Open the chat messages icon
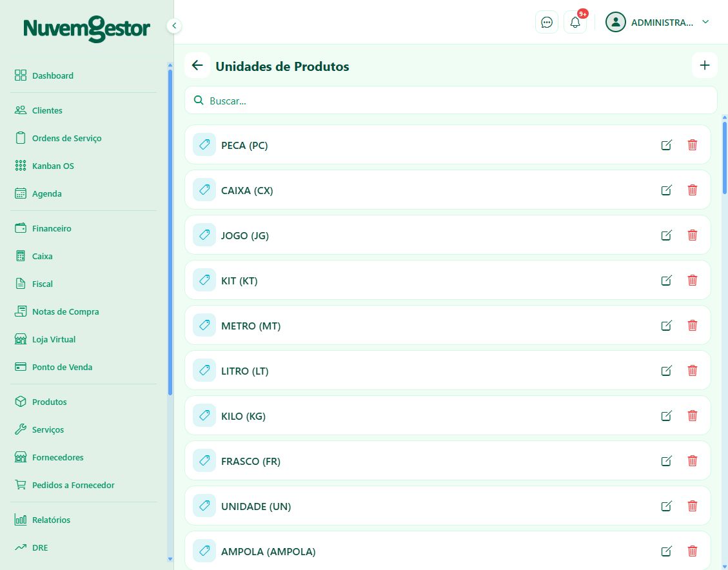 point(546,23)
